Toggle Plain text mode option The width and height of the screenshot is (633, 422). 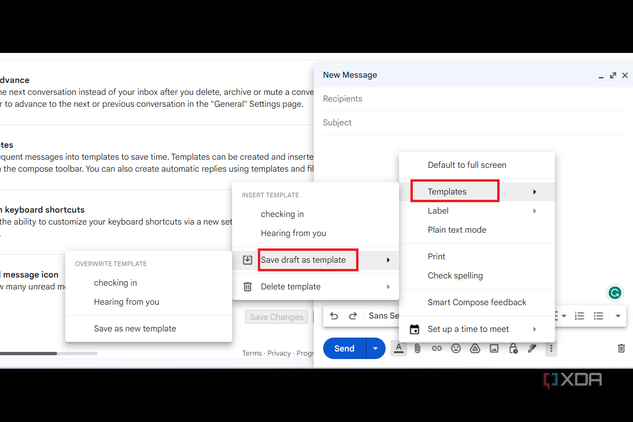(x=477, y=230)
